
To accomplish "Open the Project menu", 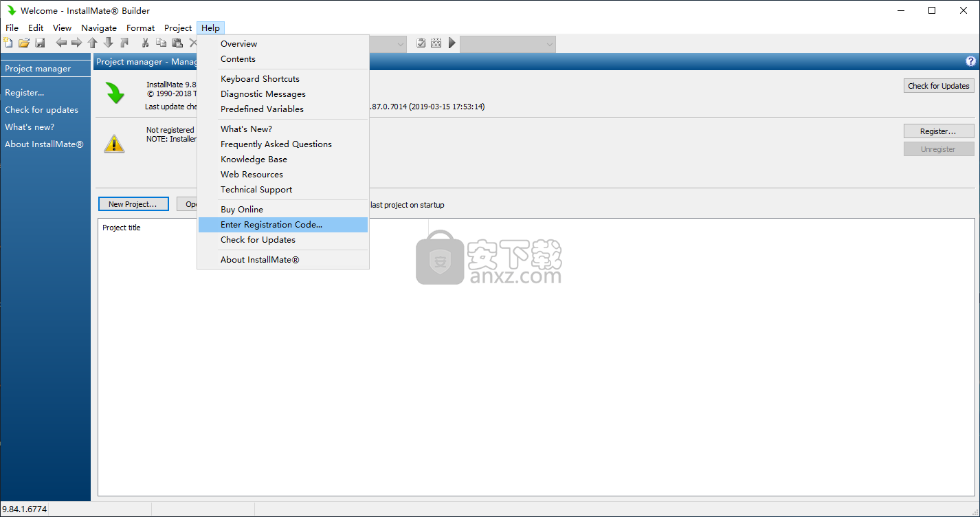I will [x=178, y=27].
